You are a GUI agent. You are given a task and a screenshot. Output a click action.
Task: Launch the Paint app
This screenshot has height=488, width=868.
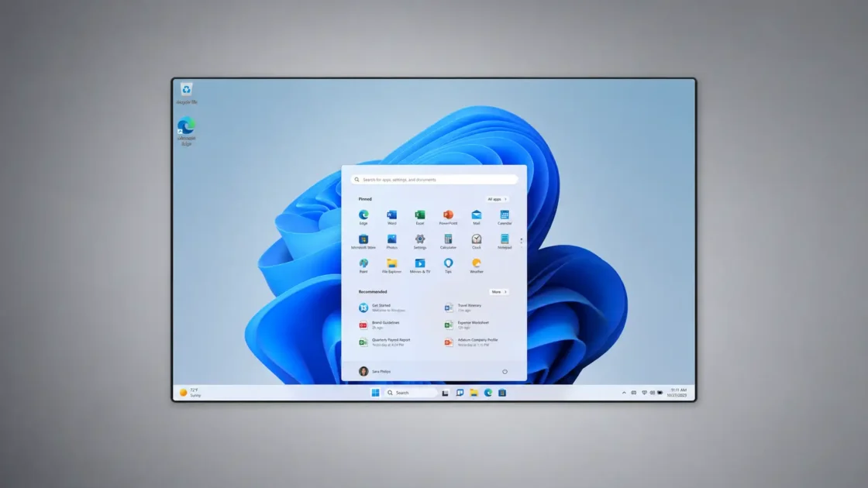363,266
